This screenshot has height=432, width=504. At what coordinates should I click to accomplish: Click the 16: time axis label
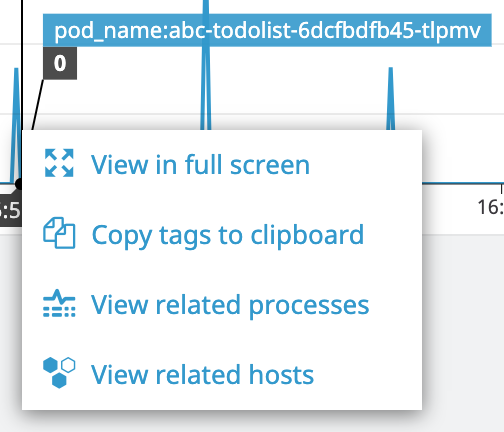[491, 207]
